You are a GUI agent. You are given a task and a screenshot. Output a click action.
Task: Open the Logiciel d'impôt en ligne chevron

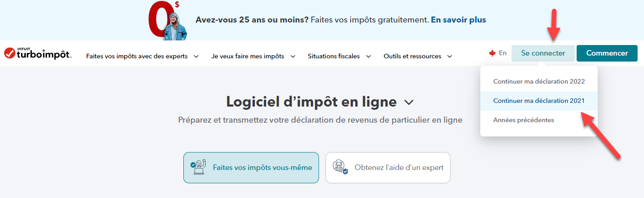click(x=409, y=102)
